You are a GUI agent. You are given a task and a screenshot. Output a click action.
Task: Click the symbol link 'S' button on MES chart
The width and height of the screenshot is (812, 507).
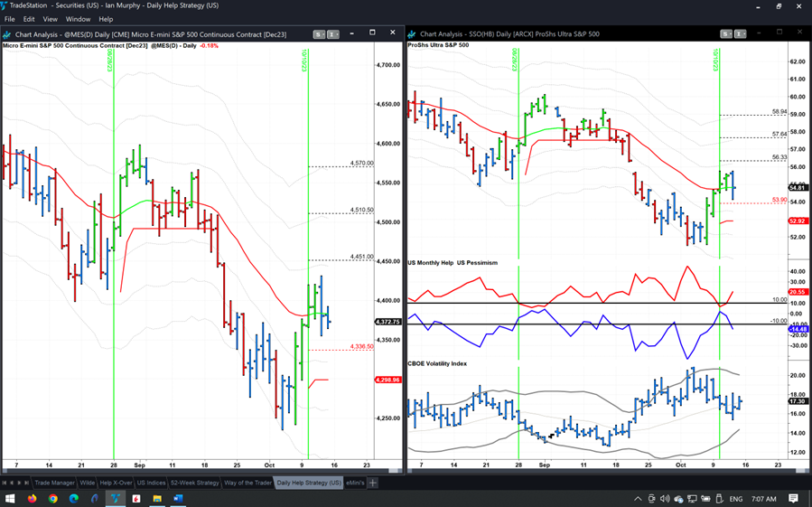click(319, 34)
